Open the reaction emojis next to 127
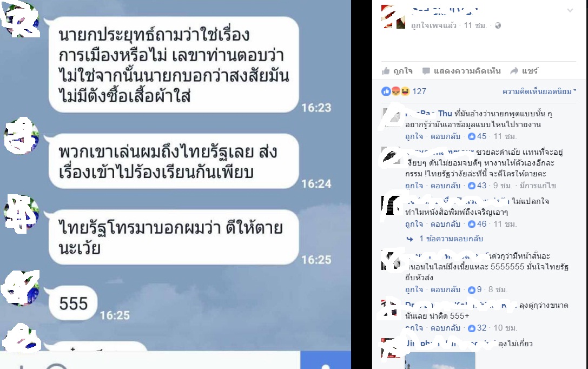 point(395,91)
